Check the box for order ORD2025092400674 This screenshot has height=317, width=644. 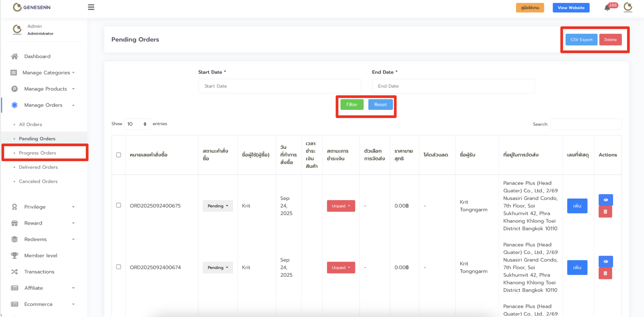[119, 267]
